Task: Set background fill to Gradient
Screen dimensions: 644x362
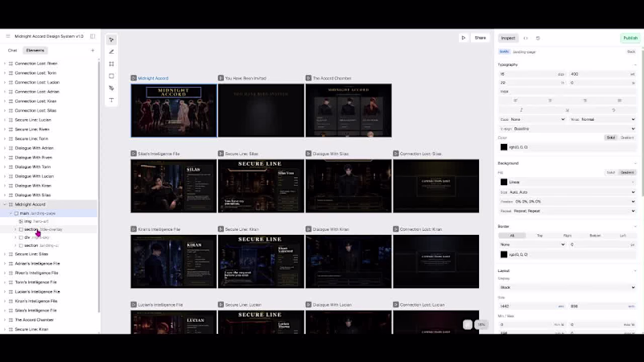Action: point(627,172)
